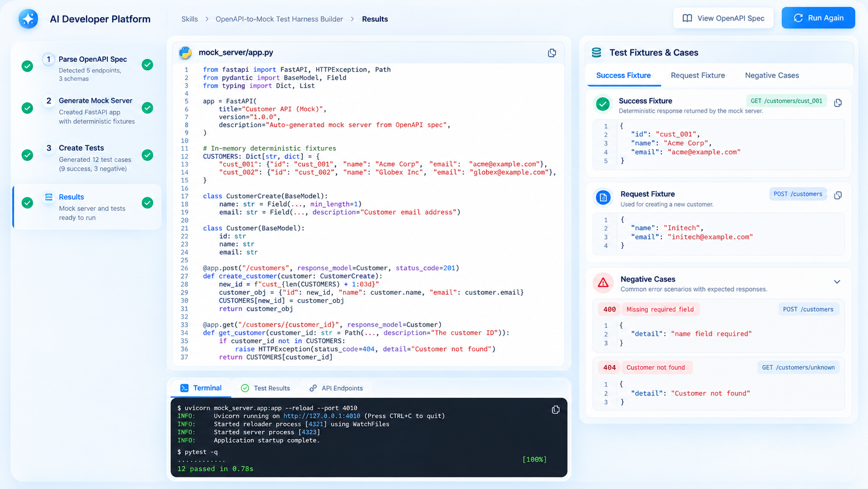
Task: Open the Test Results tab
Action: [265, 388]
